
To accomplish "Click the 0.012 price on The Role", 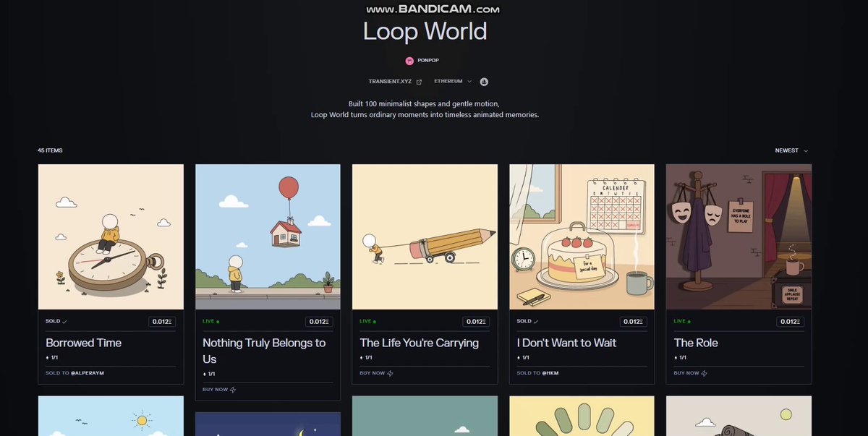I will pyautogui.click(x=791, y=322).
